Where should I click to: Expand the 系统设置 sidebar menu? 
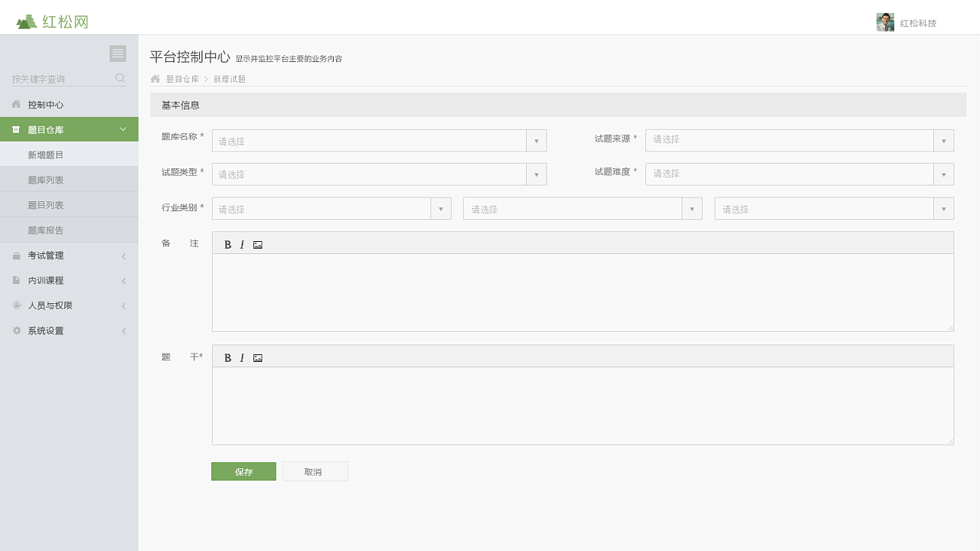pyautogui.click(x=69, y=331)
